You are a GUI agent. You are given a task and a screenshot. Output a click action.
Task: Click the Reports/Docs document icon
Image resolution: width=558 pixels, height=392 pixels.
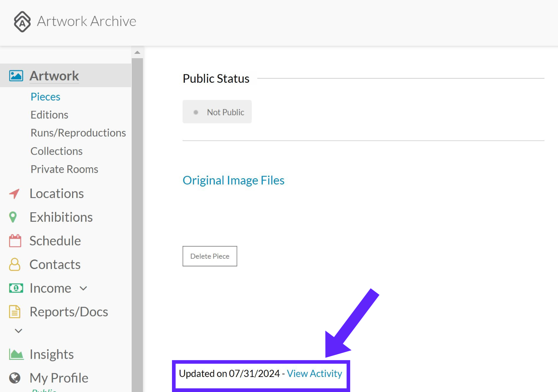[15, 312]
